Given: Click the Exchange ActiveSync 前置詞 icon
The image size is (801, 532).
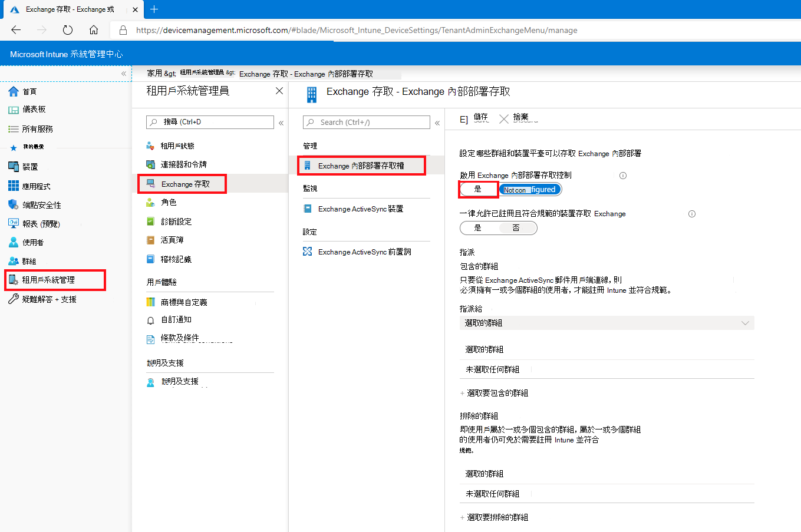Looking at the screenshot, I should click(x=307, y=252).
